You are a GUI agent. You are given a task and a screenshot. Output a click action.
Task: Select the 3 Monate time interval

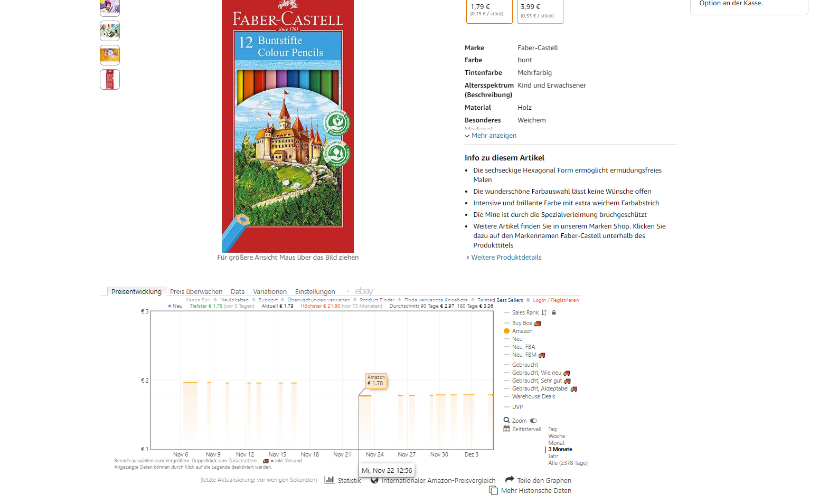click(x=560, y=450)
